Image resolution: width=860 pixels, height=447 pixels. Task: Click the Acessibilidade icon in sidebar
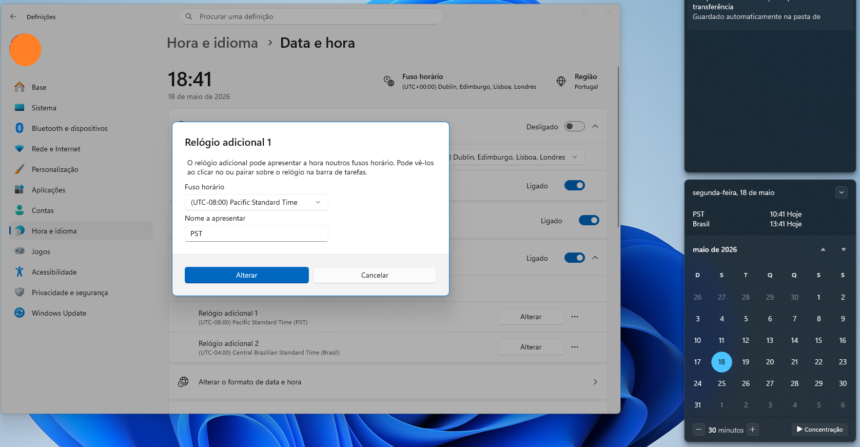19,271
